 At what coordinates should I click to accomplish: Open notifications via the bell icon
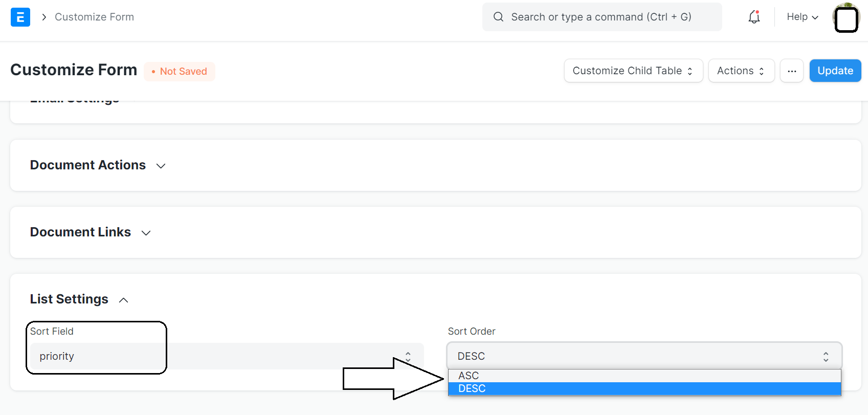tap(753, 17)
